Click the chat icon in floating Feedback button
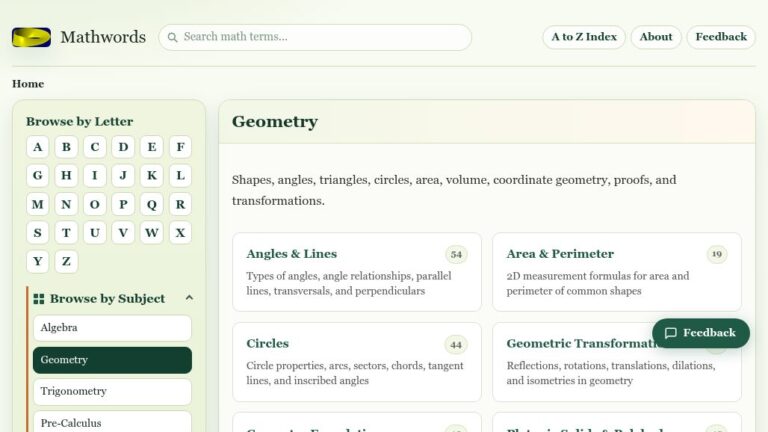768x432 pixels. (x=671, y=333)
